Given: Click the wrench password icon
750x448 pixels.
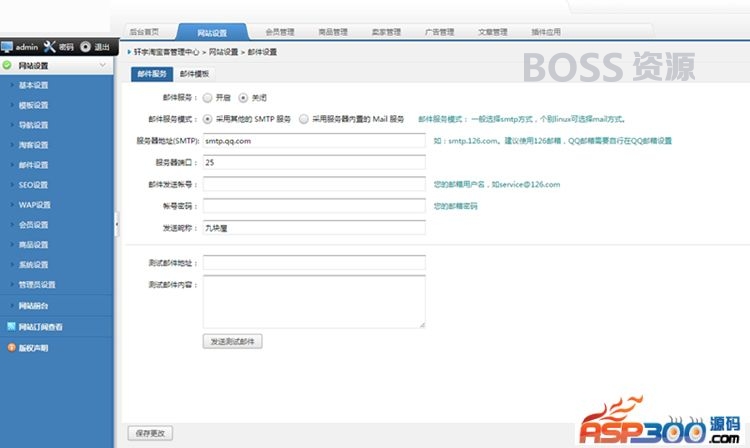Looking at the screenshot, I should [50, 46].
